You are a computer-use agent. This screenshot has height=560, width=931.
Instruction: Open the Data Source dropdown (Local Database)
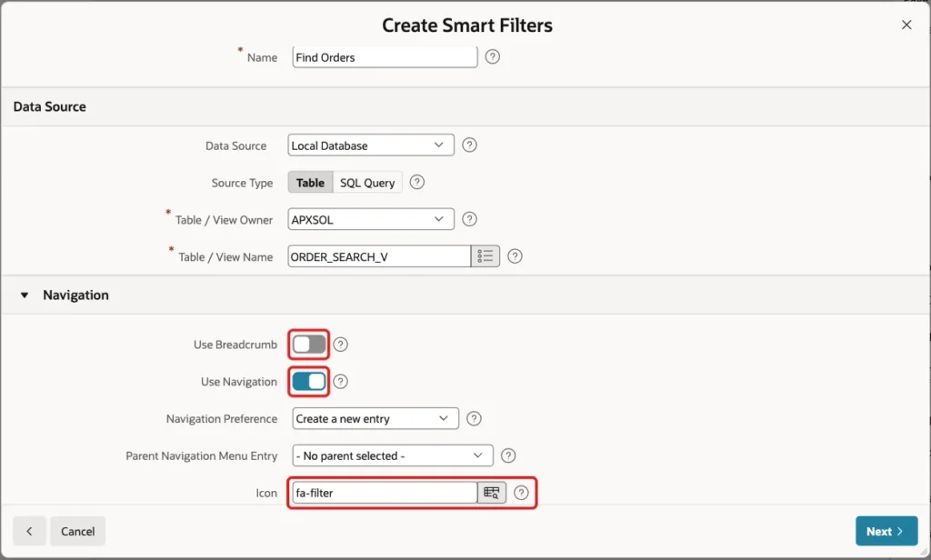point(371,145)
